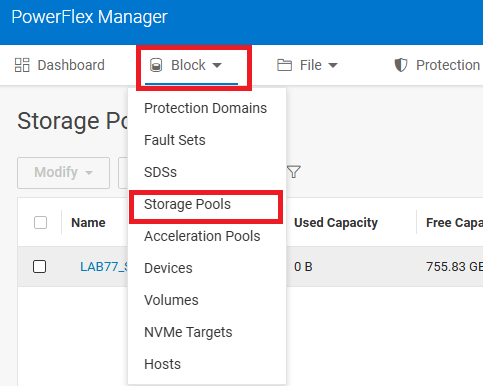
Task: Open the Protection menu
Action: click(x=438, y=65)
